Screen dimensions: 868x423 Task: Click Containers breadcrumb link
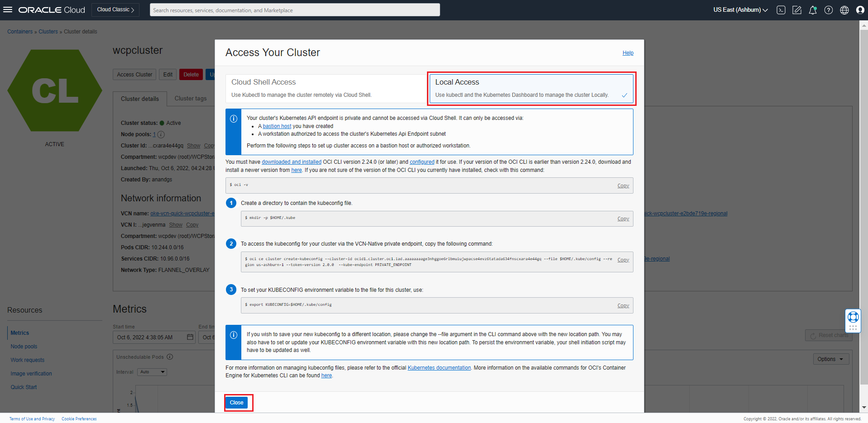click(x=20, y=32)
